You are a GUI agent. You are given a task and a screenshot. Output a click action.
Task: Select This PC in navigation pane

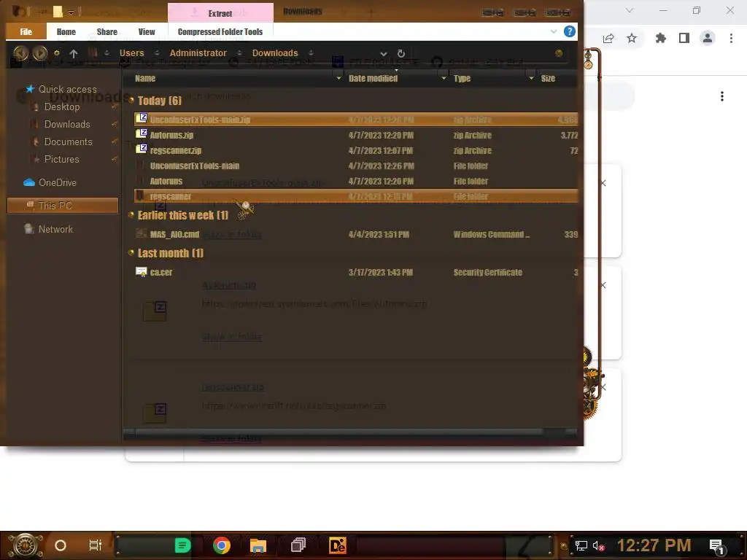click(63, 206)
